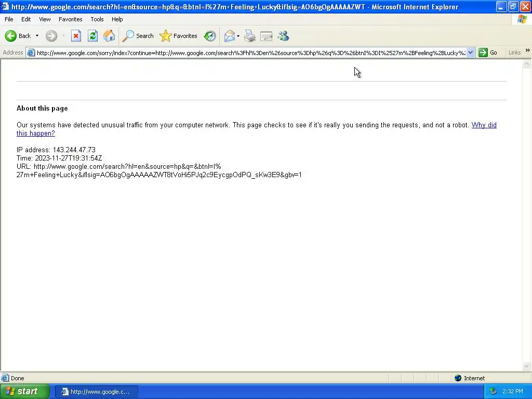Click the Links toolbar label
Image resolution: width=532 pixels, height=399 pixels.
[x=515, y=53]
